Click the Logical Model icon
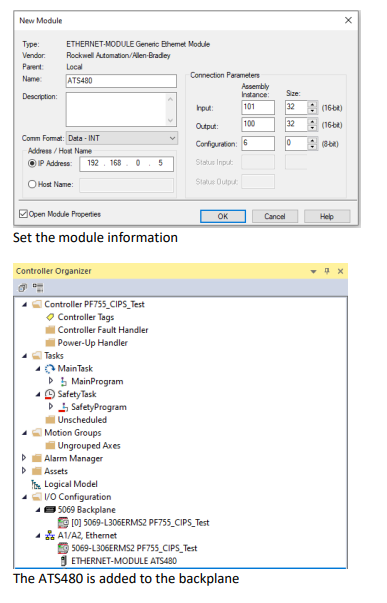The image size is (387, 603). (36, 485)
